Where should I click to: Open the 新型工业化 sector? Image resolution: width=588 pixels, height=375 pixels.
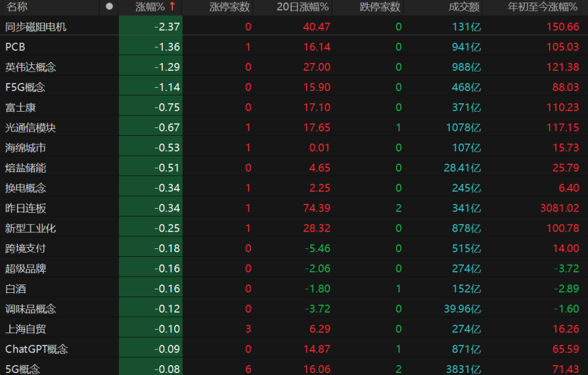coord(30,228)
